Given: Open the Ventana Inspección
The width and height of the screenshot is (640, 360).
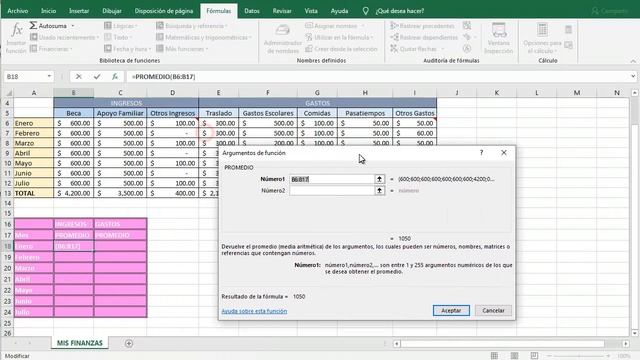Looking at the screenshot, I should tap(498, 38).
